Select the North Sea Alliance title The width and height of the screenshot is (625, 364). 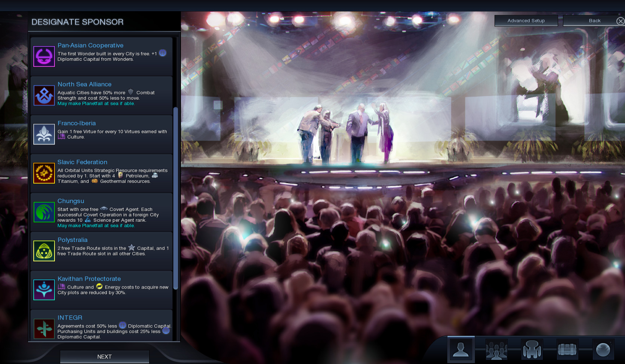(84, 84)
